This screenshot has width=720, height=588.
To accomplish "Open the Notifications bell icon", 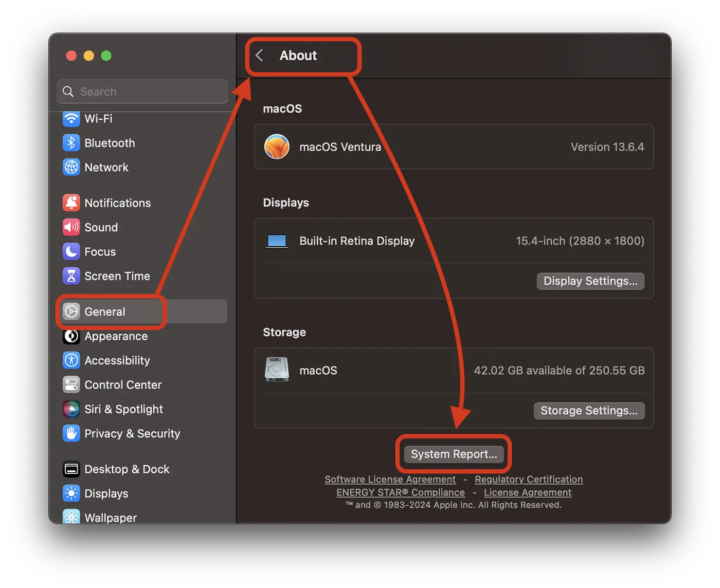I will [x=71, y=203].
